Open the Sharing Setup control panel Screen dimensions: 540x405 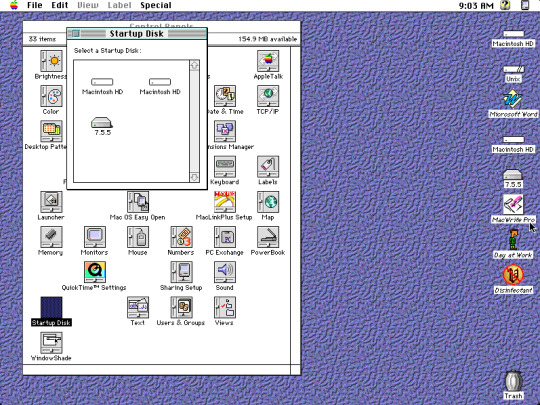[181, 272]
